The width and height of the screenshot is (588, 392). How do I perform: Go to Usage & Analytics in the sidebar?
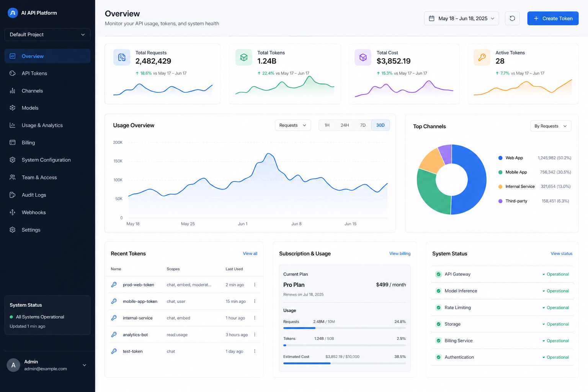47,125
